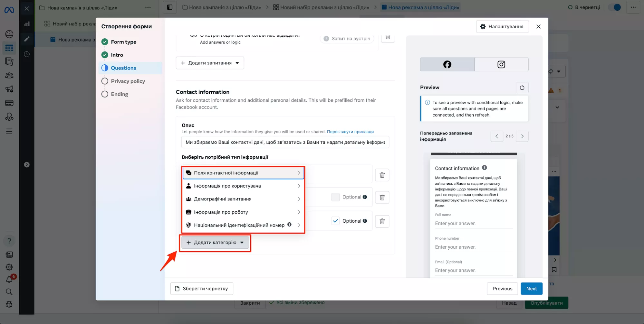This screenshot has height=324, width=644.
Task: Open Переглянути приклади link
Action: 350,132
